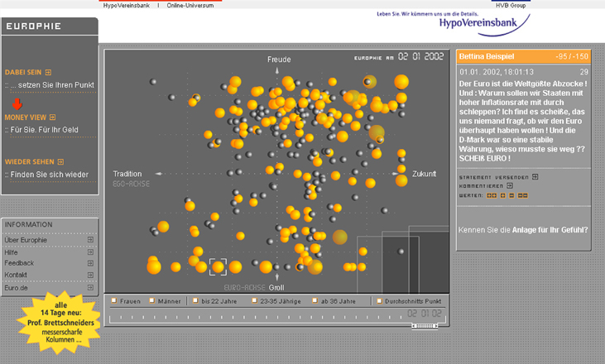
Task: Select the bracket-highlighted orange sphere
Action: tap(218, 267)
